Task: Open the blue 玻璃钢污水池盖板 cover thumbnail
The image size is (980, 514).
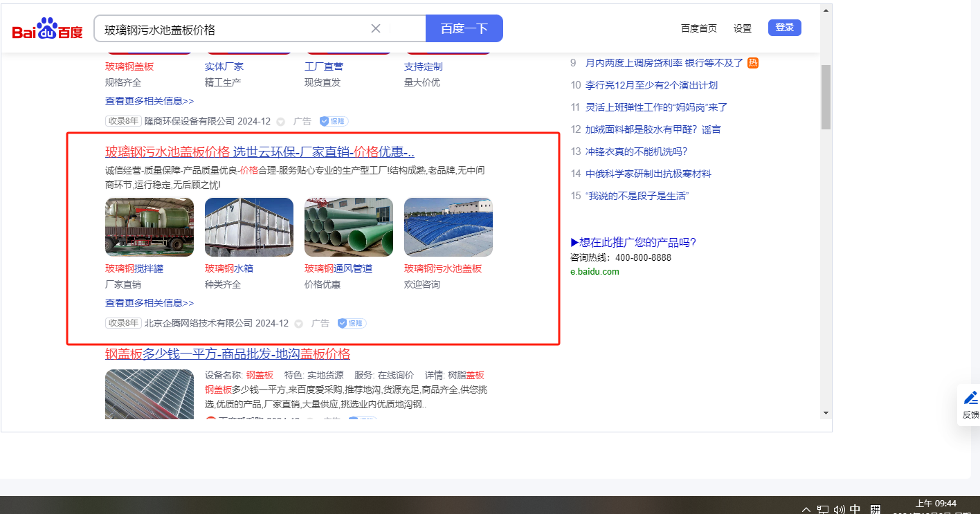Action: [448, 227]
